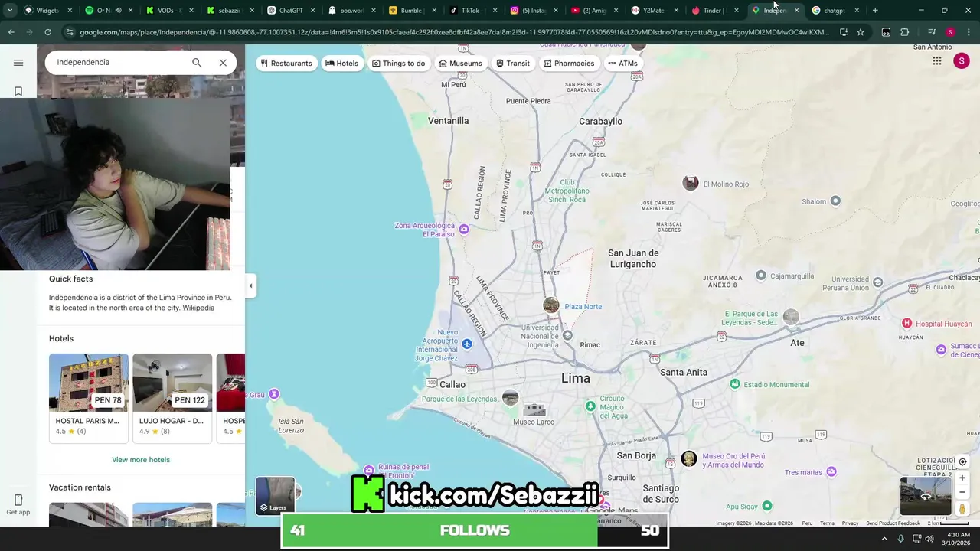Open the volume tray icon
Image resolution: width=980 pixels, height=551 pixels.
(x=929, y=539)
